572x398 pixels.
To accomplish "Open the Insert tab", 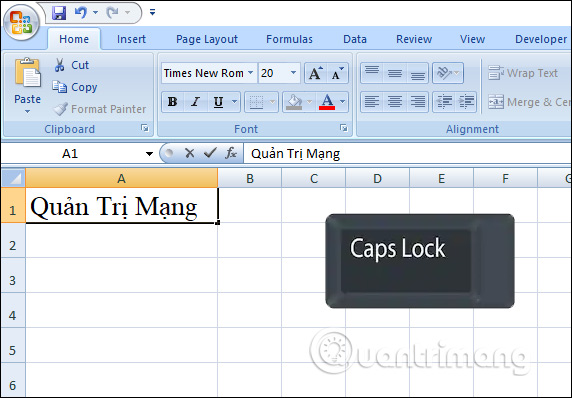I will (x=131, y=39).
